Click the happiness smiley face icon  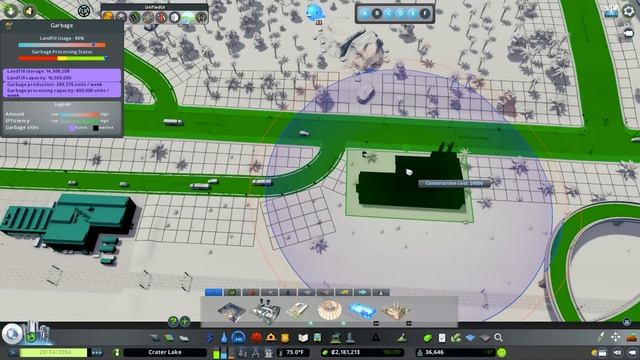click(x=502, y=352)
